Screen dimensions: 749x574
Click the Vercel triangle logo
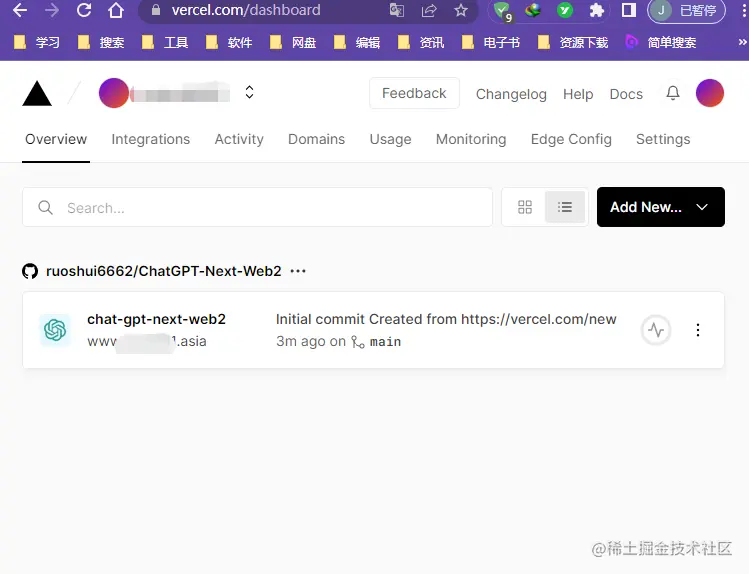[x=37, y=93]
